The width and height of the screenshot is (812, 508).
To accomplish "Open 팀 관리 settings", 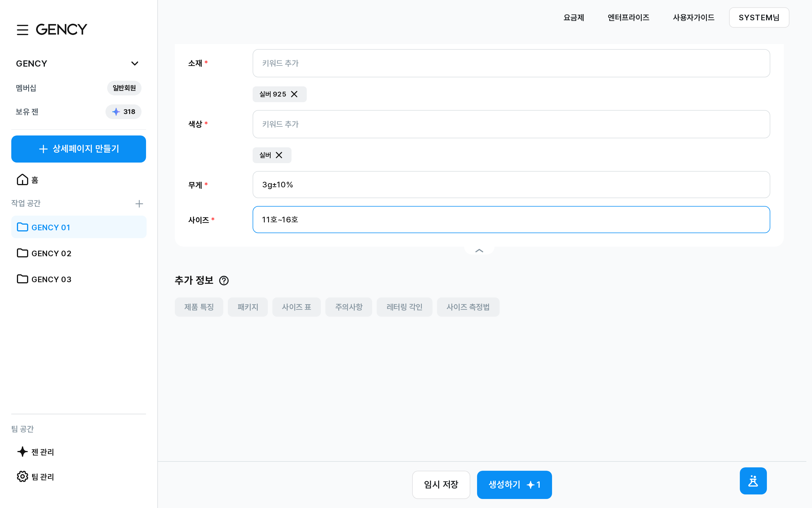I will (36, 476).
